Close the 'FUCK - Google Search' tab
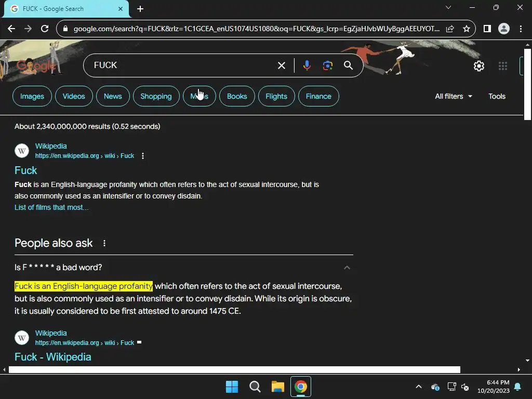 point(121,9)
